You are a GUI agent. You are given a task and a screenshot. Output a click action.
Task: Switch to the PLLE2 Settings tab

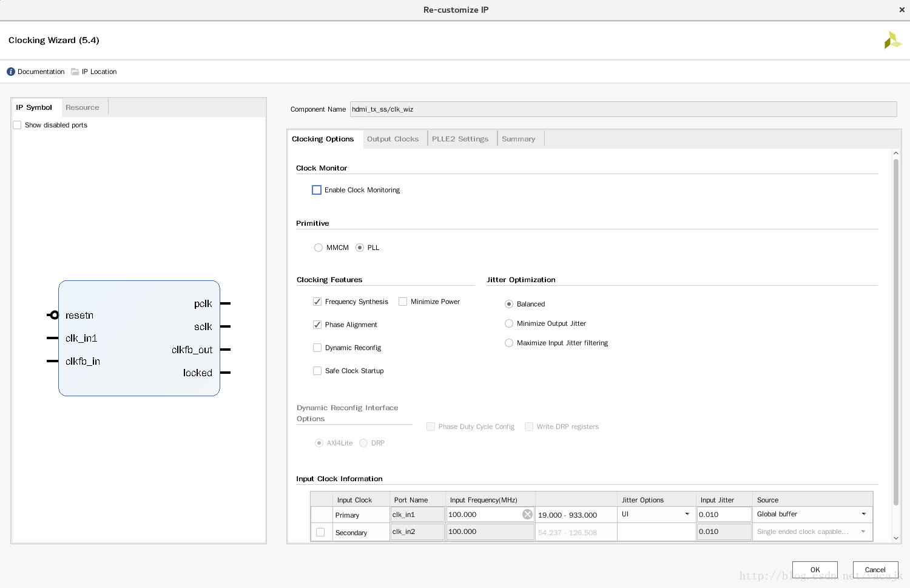(x=460, y=139)
